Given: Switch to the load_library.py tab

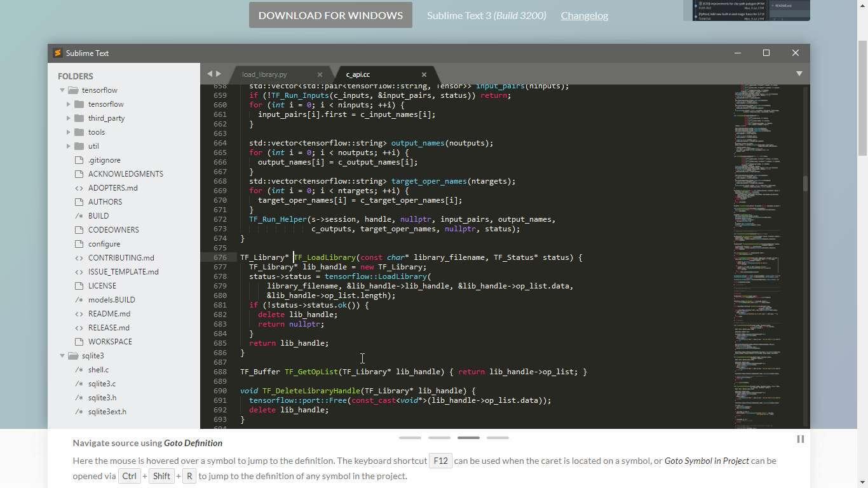Looking at the screenshot, I should (264, 74).
